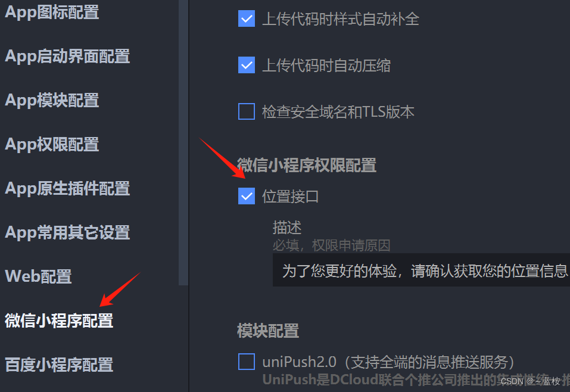Screen dimensions: 570x392
Task: Select 微信小程序配置 sidebar entry
Action: click(x=59, y=321)
